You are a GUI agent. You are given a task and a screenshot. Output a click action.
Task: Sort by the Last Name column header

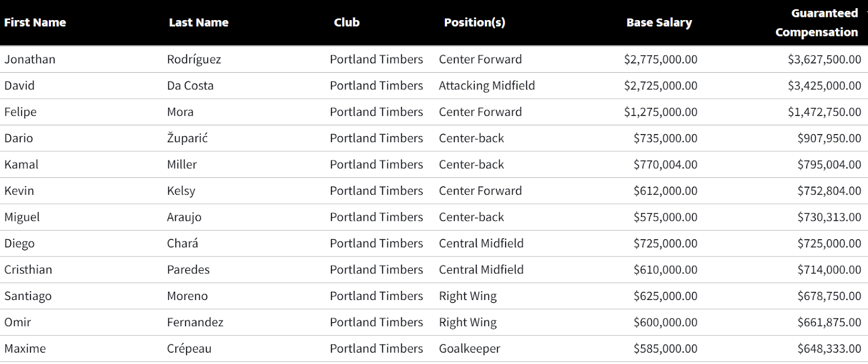199,23
